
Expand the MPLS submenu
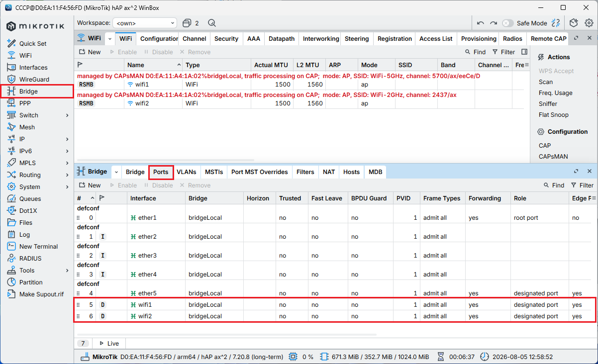click(67, 163)
